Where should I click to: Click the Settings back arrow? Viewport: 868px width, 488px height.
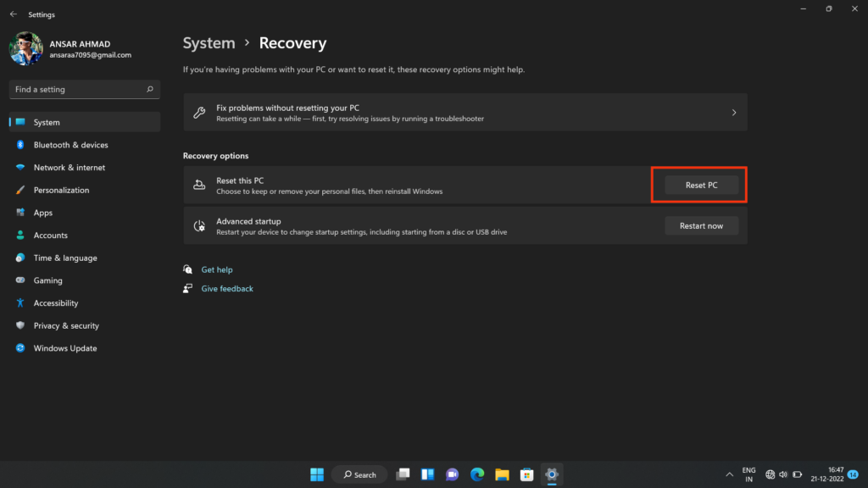(14, 14)
